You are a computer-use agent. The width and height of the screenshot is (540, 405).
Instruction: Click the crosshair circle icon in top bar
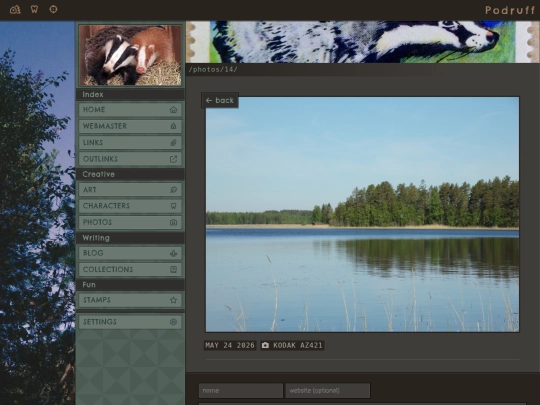point(53,9)
